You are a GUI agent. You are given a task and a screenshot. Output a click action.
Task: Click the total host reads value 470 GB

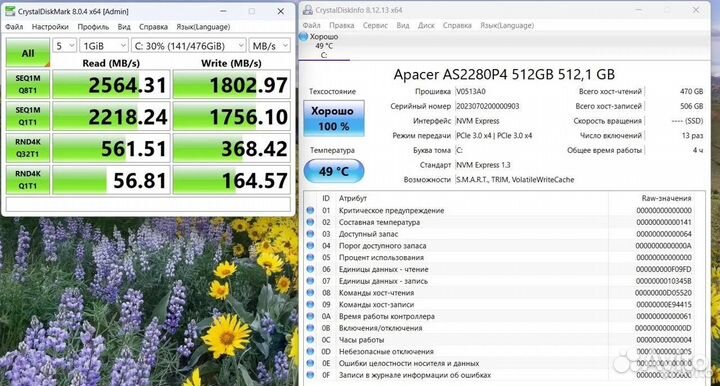pyautogui.click(x=691, y=91)
